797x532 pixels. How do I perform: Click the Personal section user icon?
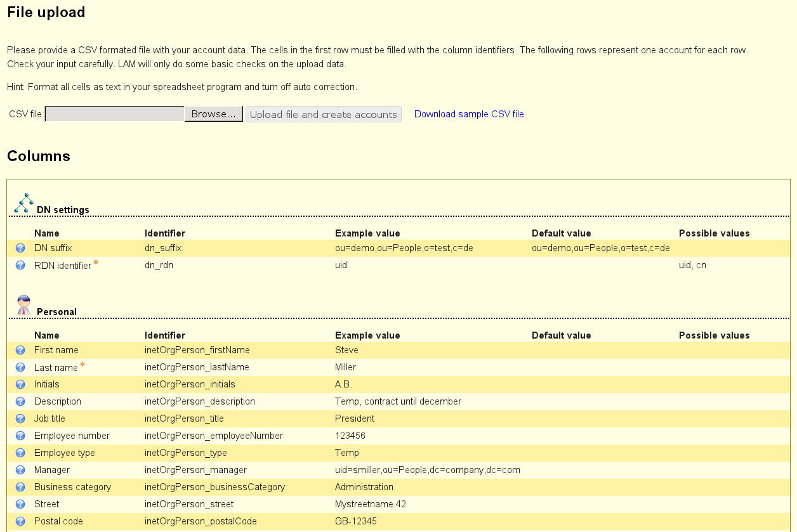(x=23, y=305)
